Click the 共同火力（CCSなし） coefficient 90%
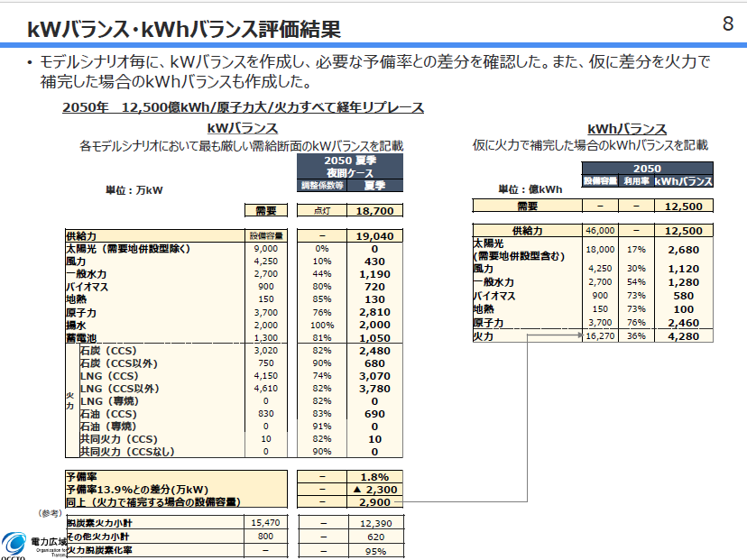Image resolution: width=747 pixels, height=560 pixels. tap(322, 452)
